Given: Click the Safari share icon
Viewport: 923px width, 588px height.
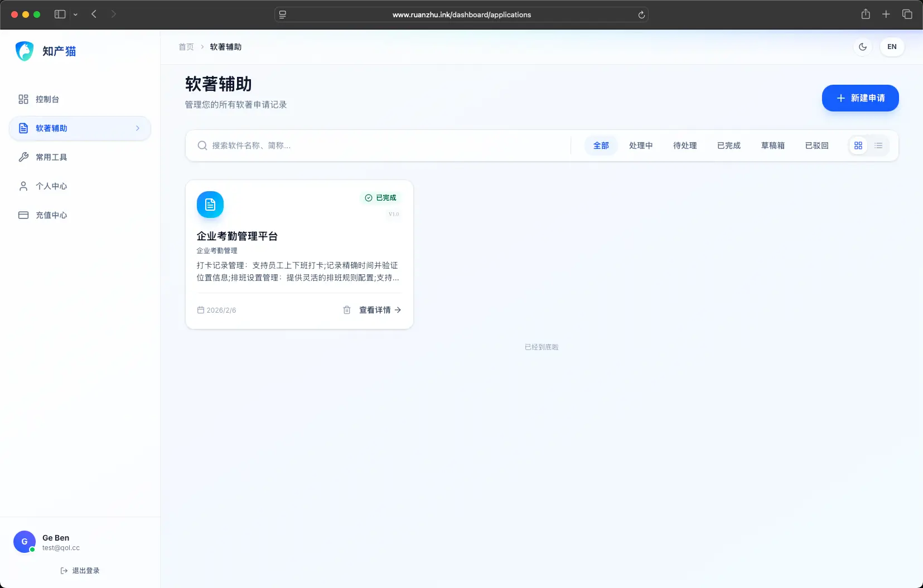Looking at the screenshot, I should coord(866,14).
